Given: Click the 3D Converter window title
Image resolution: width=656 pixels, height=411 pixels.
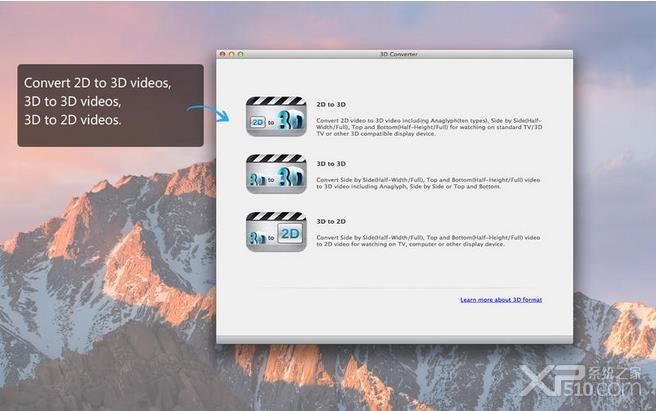Looking at the screenshot, I should click(398, 54).
